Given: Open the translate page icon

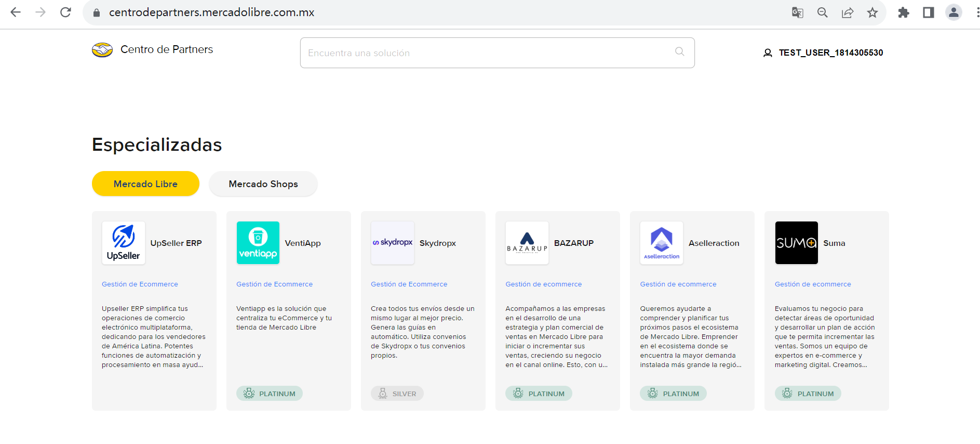Looking at the screenshot, I should 797,12.
